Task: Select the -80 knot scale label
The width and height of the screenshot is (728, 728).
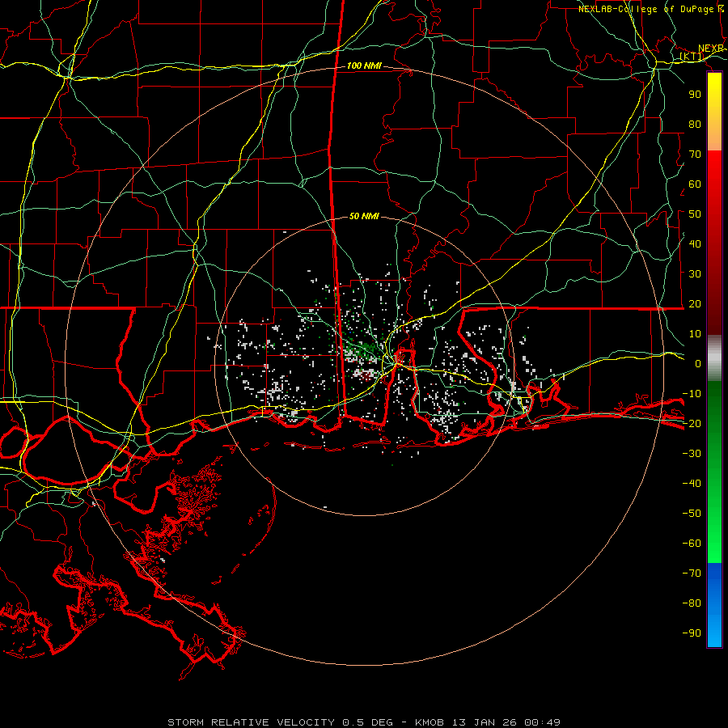Action: pyautogui.click(x=692, y=603)
